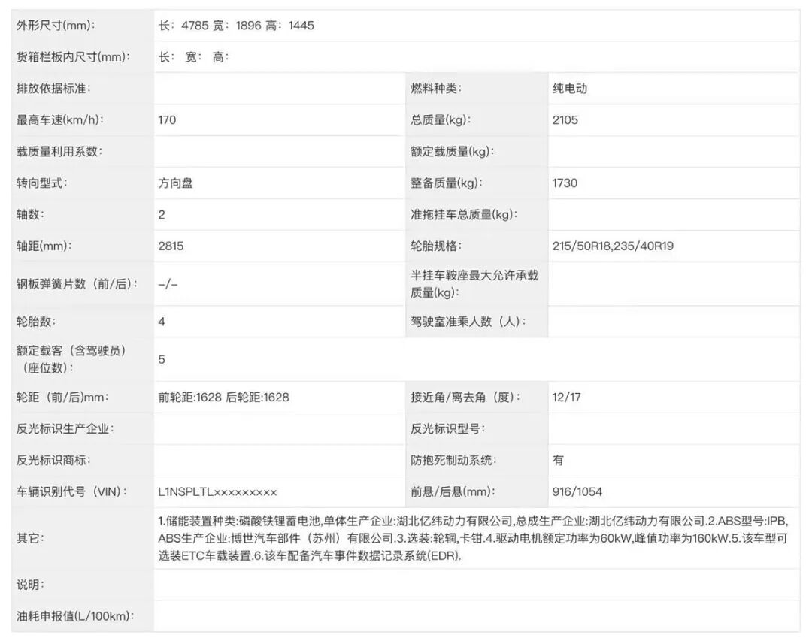Select the seating capacity value 5
Image resolution: width=812 pixels, height=644 pixels.
click(x=160, y=360)
